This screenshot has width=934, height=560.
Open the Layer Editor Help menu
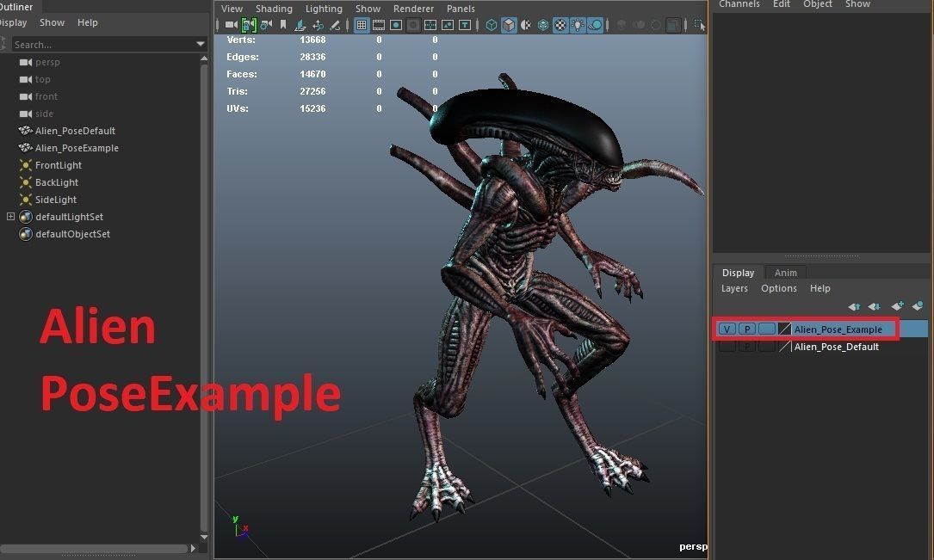point(820,289)
